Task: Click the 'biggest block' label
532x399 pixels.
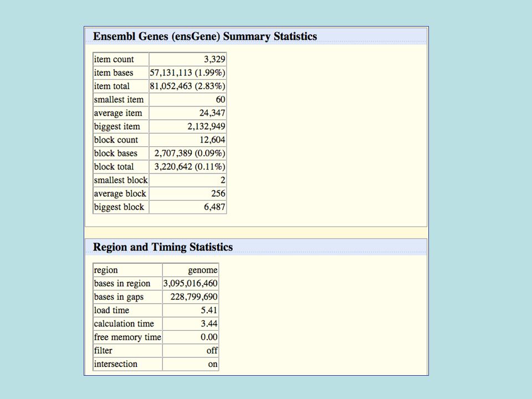Action: coord(119,207)
